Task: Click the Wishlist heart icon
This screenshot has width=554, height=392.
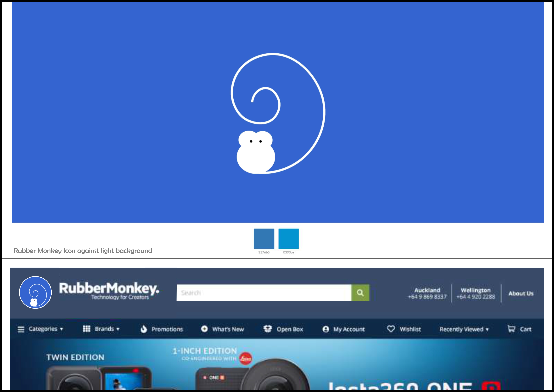Action: coord(391,329)
